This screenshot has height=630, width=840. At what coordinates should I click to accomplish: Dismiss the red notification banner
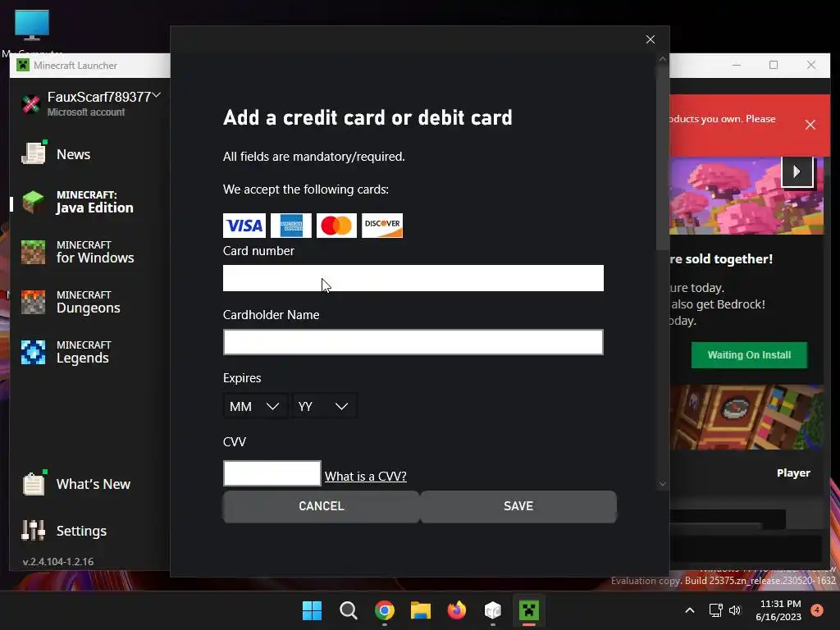810,125
